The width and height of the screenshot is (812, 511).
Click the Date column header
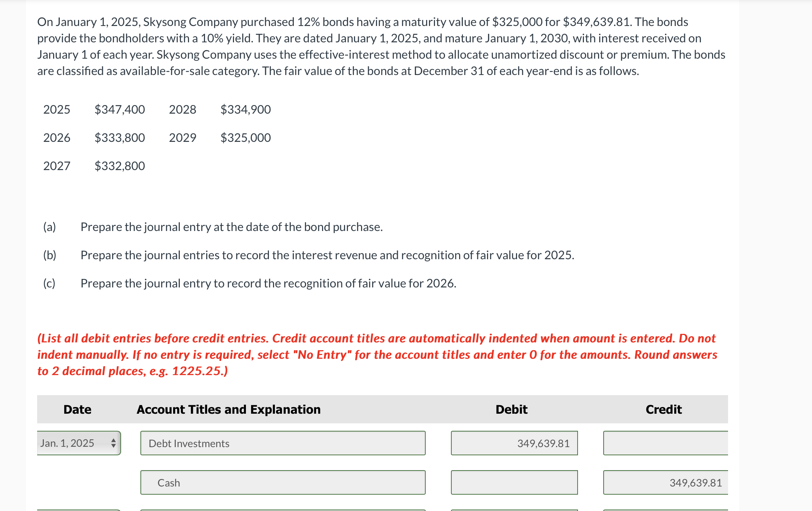[77, 409]
